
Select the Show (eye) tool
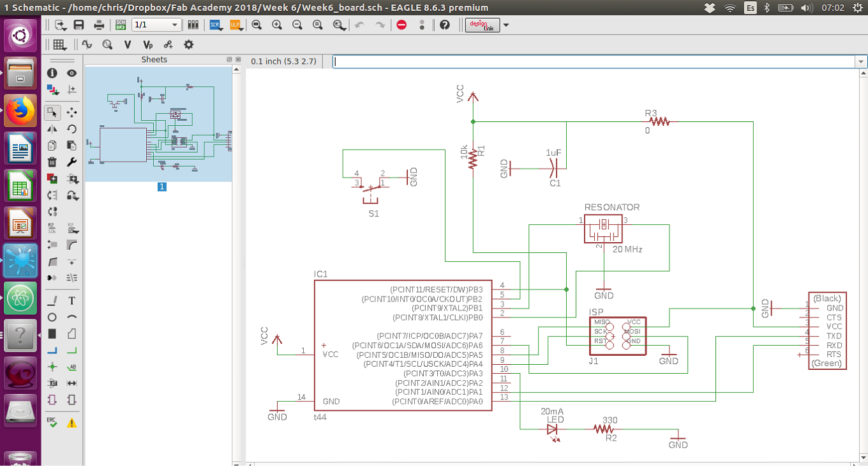click(x=71, y=73)
